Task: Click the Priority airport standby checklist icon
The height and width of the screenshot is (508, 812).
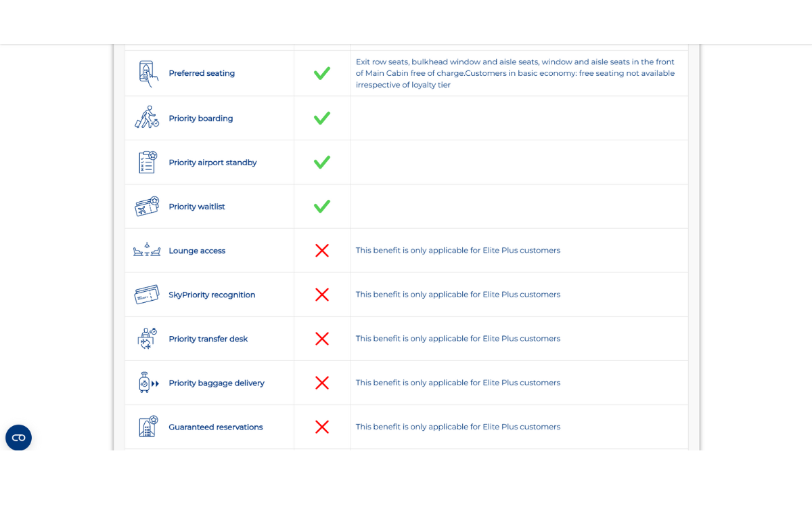Action: click(147, 163)
